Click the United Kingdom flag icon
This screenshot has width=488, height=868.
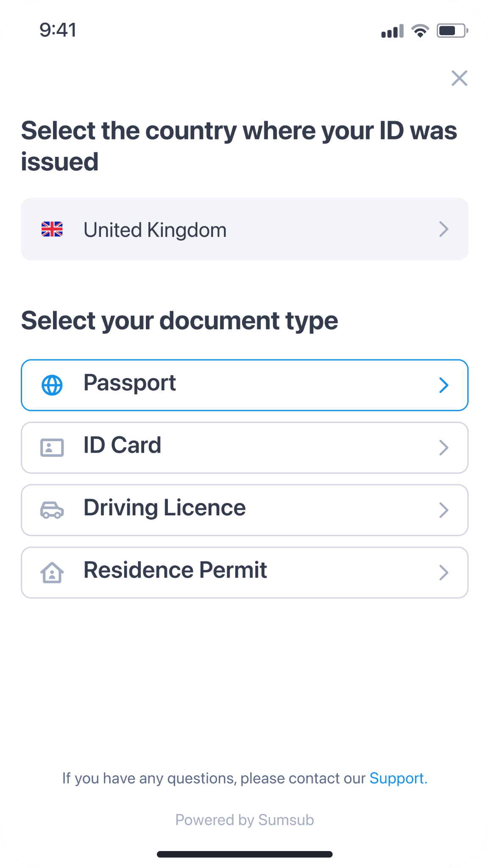(x=52, y=229)
